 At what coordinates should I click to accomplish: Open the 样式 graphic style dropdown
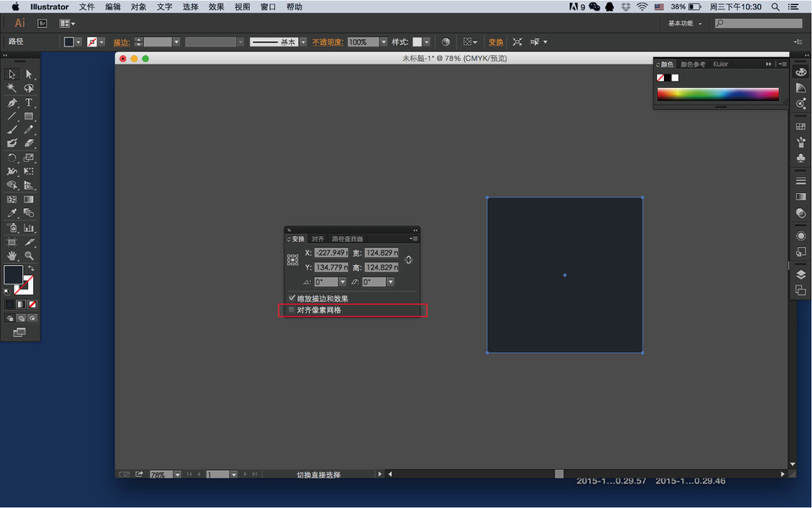pos(427,42)
